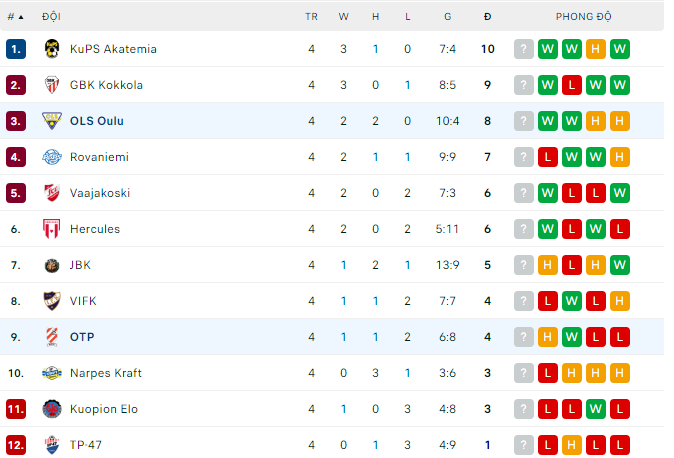The height and width of the screenshot is (458, 674).
Task: Click the Hercules team badge
Action: coord(52,229)
